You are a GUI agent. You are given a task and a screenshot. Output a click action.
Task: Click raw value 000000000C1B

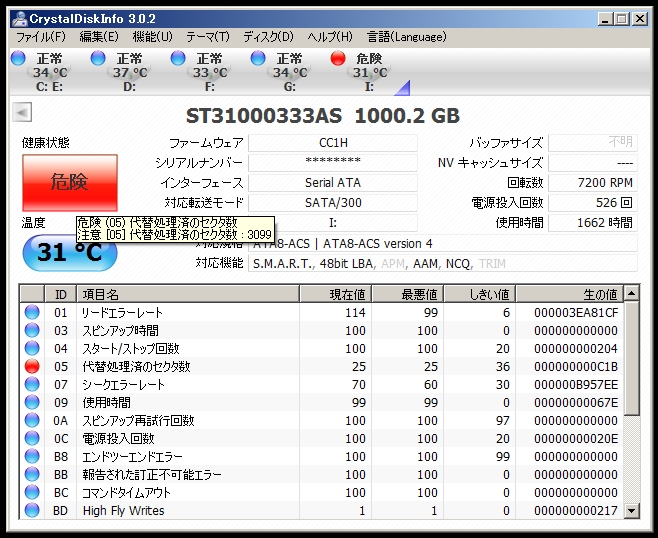(x=576, y=367)
